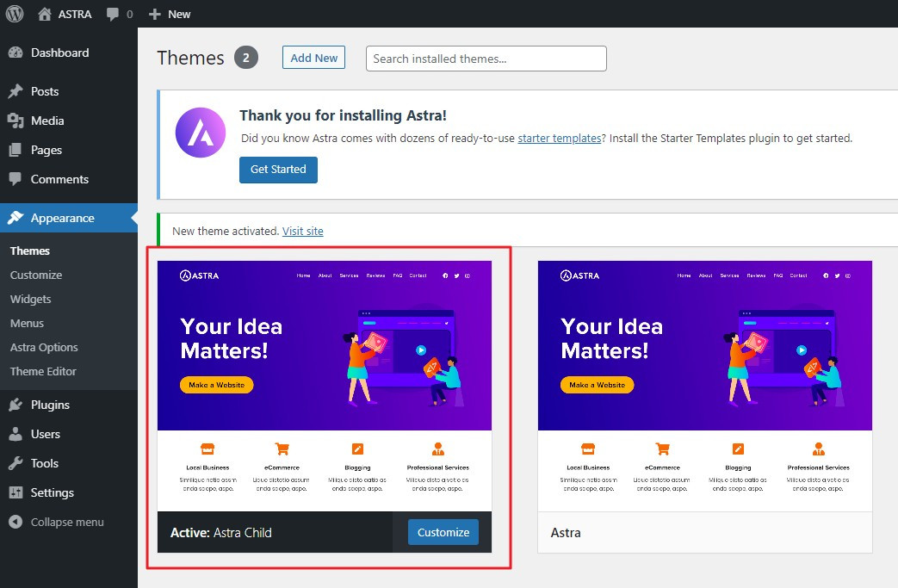Open the Widgets submenu item
Viewport: 898px width, 588px height.
[x=30, y=299]
